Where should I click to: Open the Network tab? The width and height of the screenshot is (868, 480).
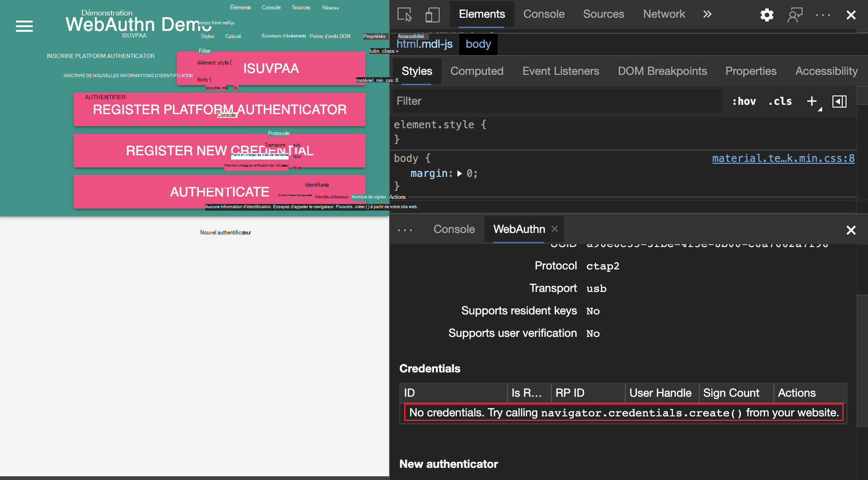click(664, 14)
